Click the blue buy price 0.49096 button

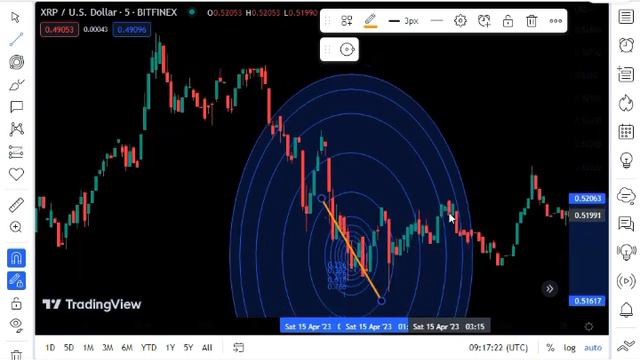pos(131,29)
